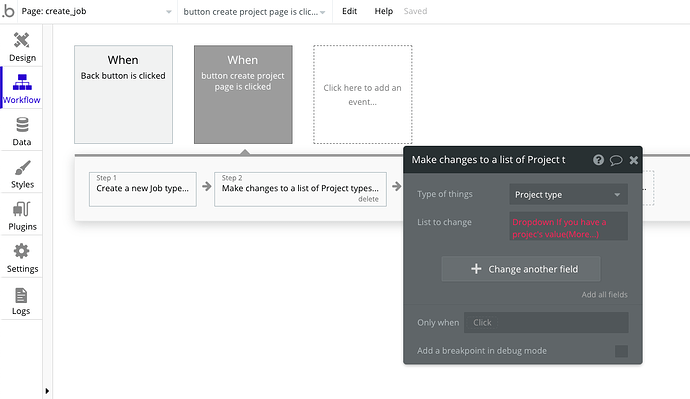This screenshot has height=399, width=690.
Task: Expand the left sidebar arrow
Action: 47,391
